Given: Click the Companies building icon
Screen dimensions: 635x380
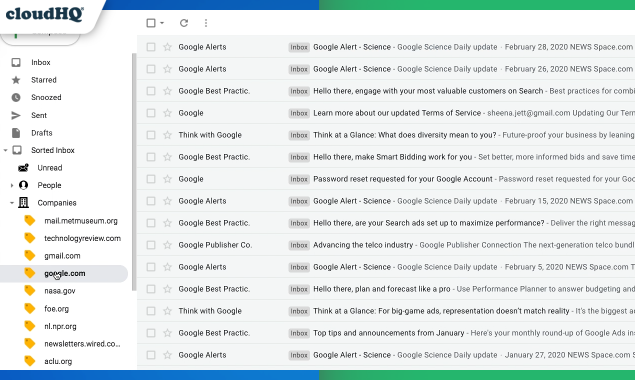Looking at the screenshot, I should point(23,203).
